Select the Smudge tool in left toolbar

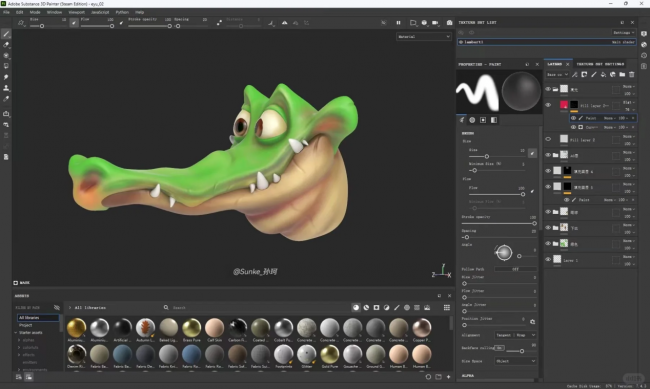(x=6, y=77)
